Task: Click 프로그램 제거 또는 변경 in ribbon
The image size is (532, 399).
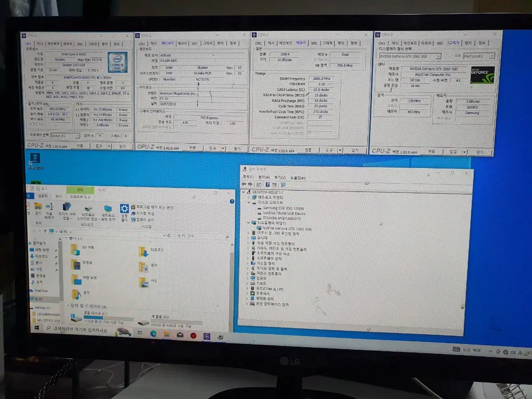Action: click(152, 207)
